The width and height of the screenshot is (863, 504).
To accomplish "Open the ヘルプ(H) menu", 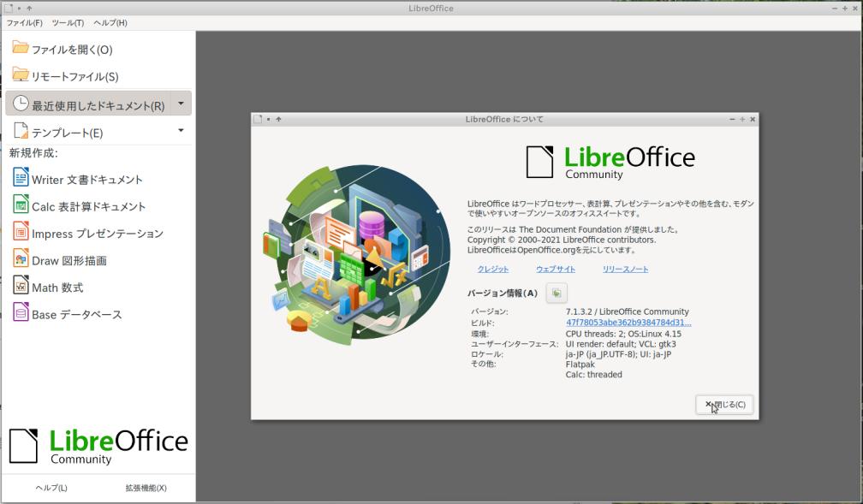I will 110,22.
